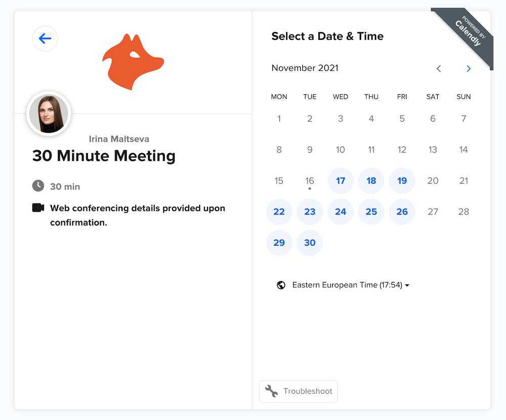Image resolution: width=506 pixels, height=420 pixels.
Task: Click Irina Maltseva's profile photo
Action: coord(49,113)
